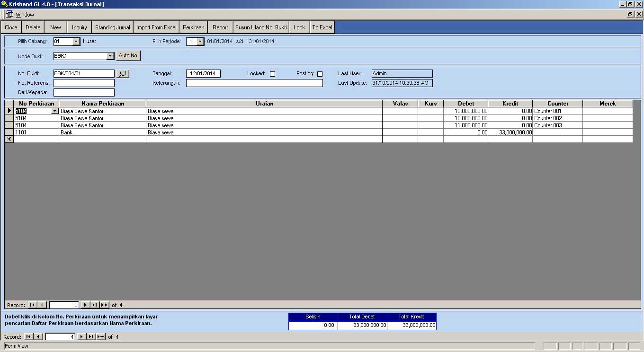Click the To Excel button
Viewport: 644px width, 352px height.
[322, 27]
